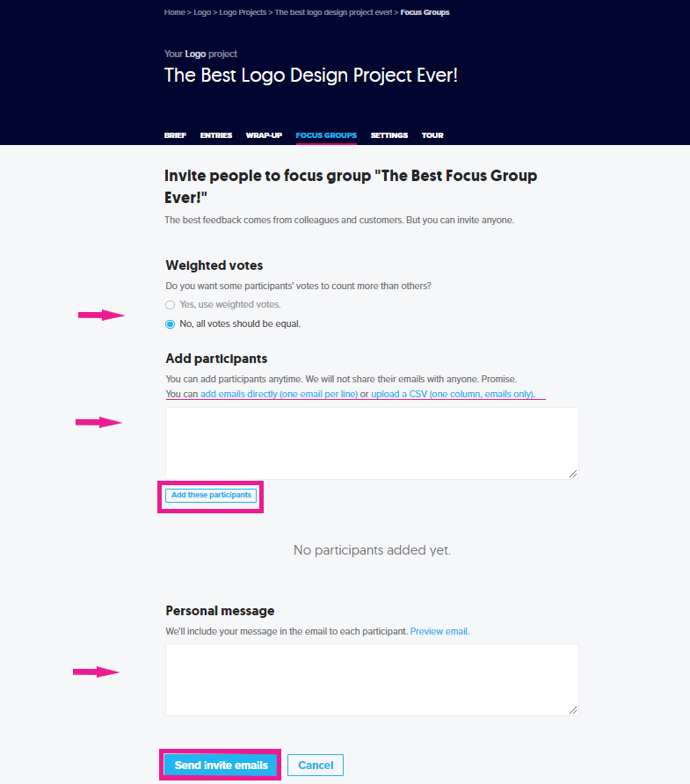Open the Logo breadcrumb link
Viewport: 690px width, 784px height.
click(x=201, y=11)
